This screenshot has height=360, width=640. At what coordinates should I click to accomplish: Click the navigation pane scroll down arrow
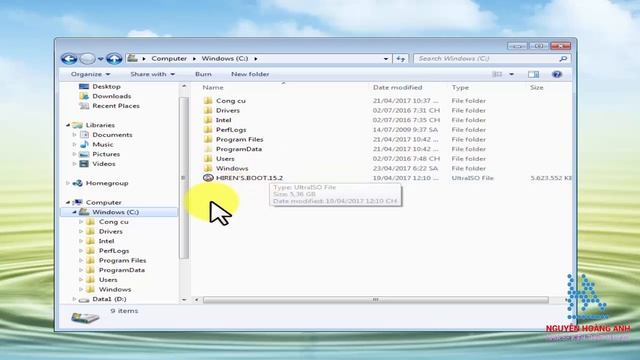184,300
